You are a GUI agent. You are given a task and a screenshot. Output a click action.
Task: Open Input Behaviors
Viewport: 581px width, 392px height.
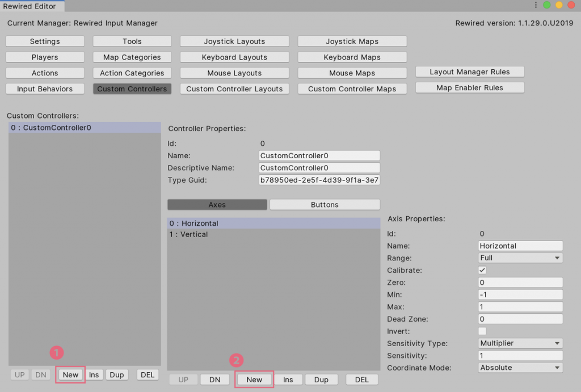click(45, 89)
